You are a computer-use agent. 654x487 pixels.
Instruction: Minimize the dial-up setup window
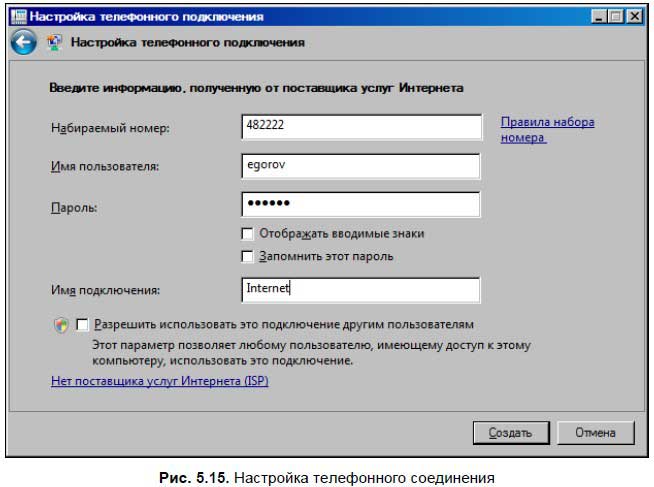(x=599, y=17)
